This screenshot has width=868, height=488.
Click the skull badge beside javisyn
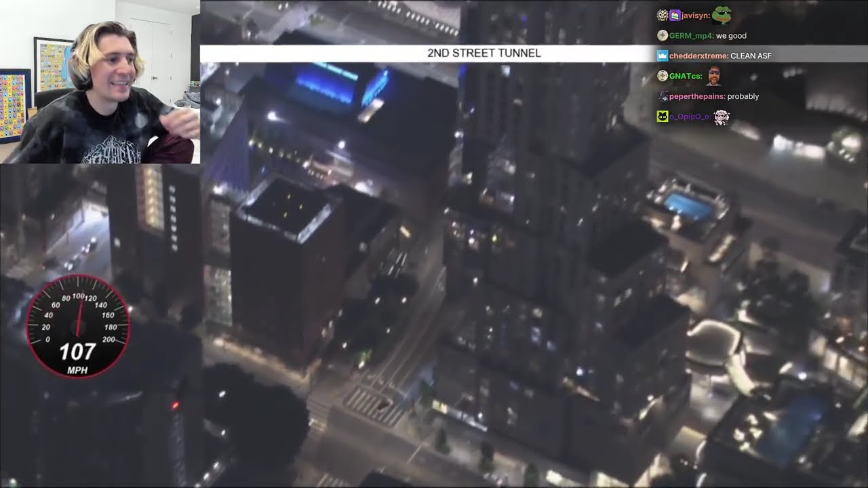point(663,15)
